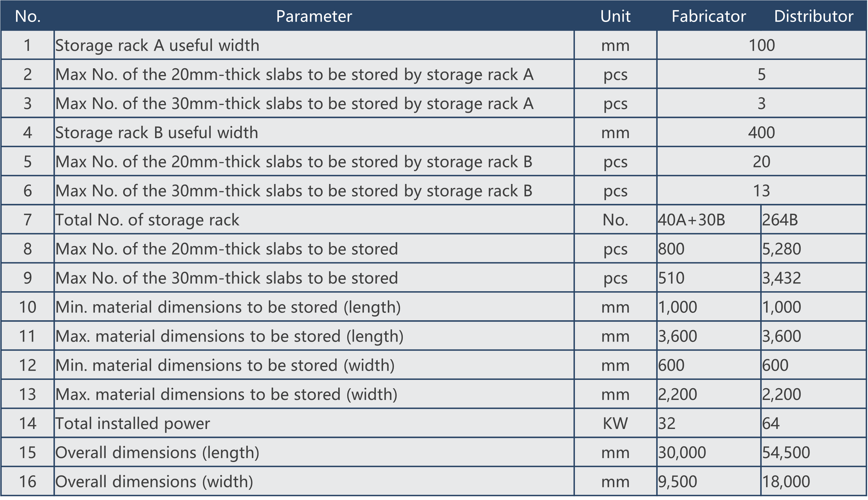Select the Fabricator column header
The height and width of the screenshot is (500, 868).
pyautogui.click(x=708, y=16)
